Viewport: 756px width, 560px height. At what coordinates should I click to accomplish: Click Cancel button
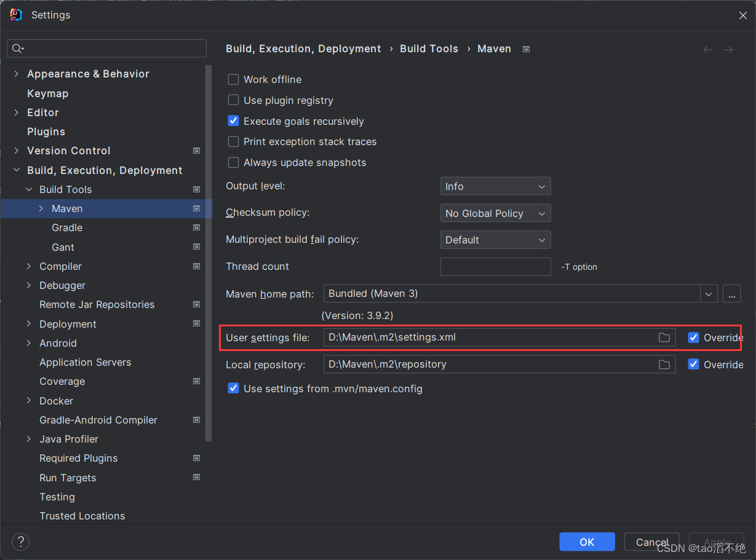point(651,542)
